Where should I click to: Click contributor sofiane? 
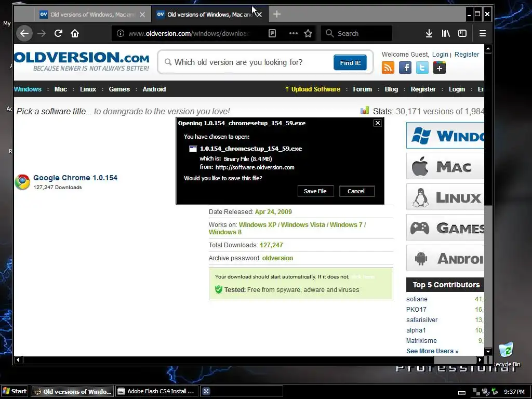[x=417, y=299]
